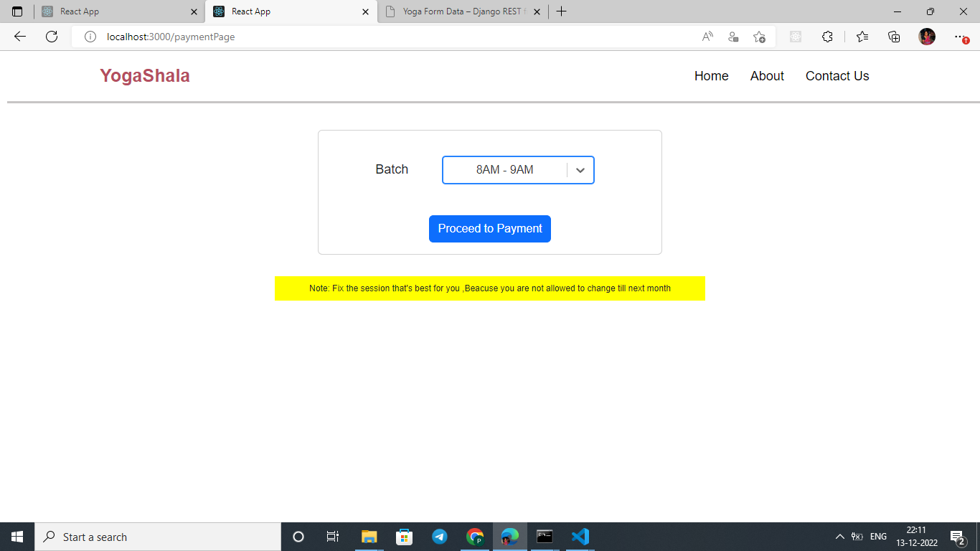This screenshot has width=980, height=551.
Task: Click the yellow note banner
Action: point(490,288)
